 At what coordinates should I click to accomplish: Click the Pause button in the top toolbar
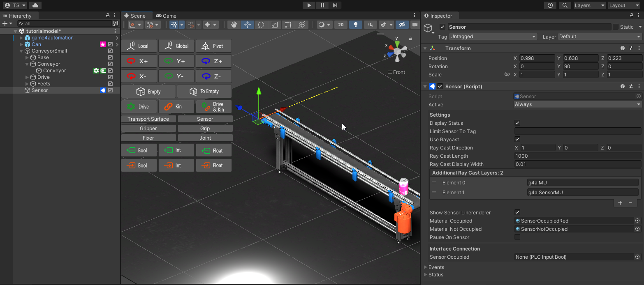tap(322, 5)
